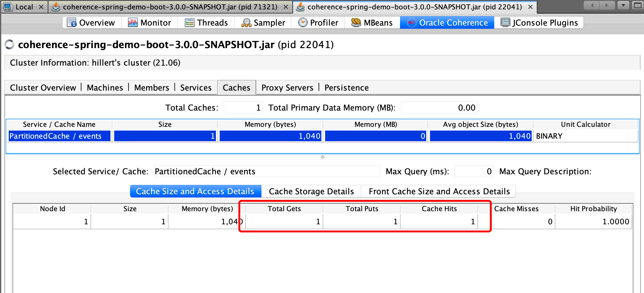644x293 pixels.
Task: Select the Oracle Coherence tab icon
Action: click(412, 23)
